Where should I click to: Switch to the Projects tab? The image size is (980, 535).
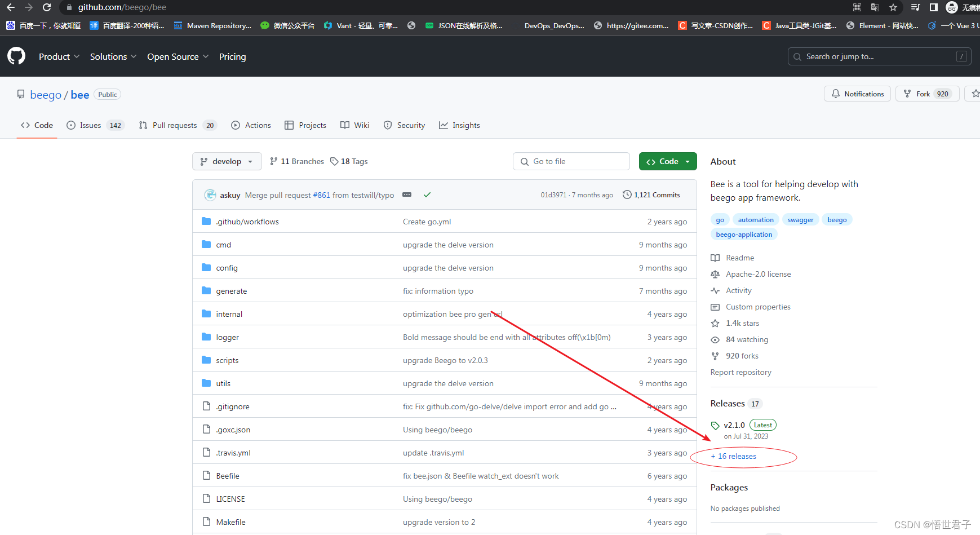click(305, 125)
